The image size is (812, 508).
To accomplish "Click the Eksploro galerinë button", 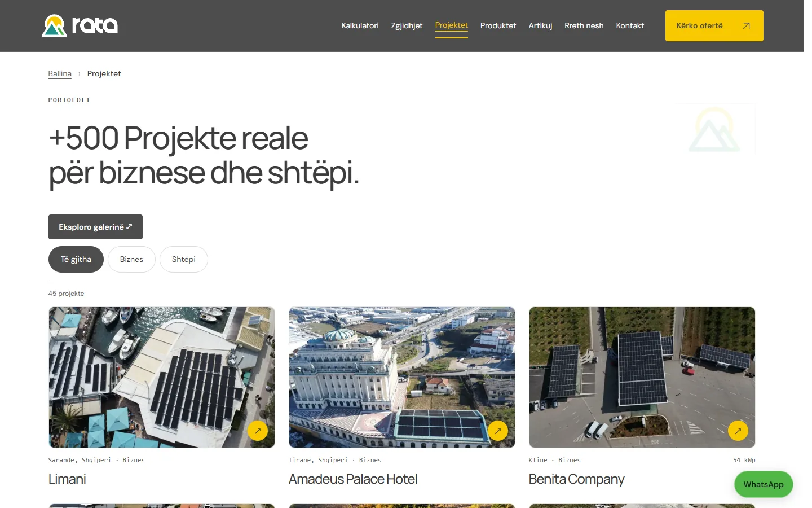I will (95, 227).
